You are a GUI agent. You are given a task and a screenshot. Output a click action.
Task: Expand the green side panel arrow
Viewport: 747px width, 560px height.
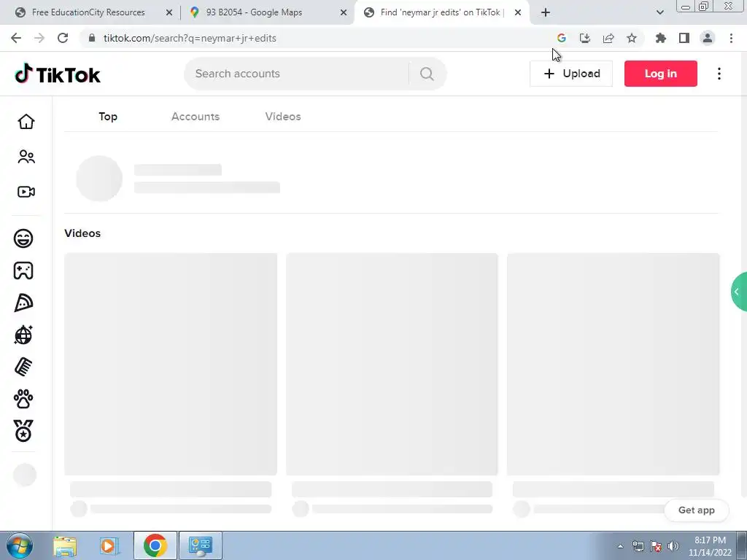pyautogui.click(x=739, y=292)
